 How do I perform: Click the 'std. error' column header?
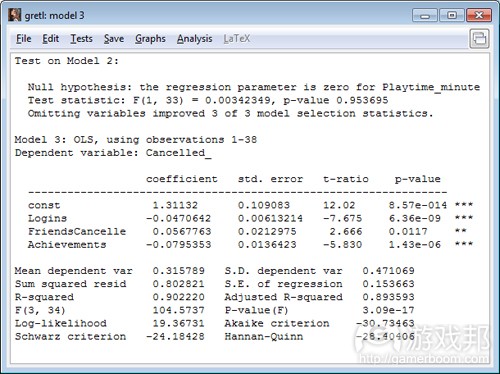(270, 179)
